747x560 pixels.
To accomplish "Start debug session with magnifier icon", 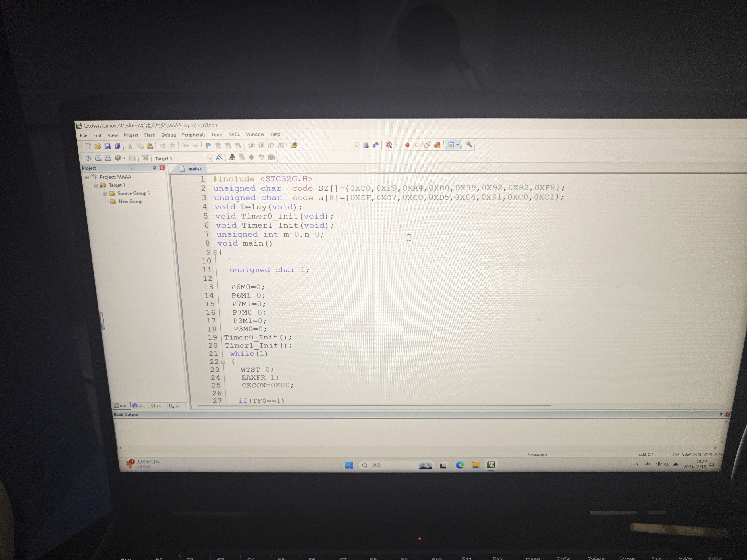I will [389, 145].
